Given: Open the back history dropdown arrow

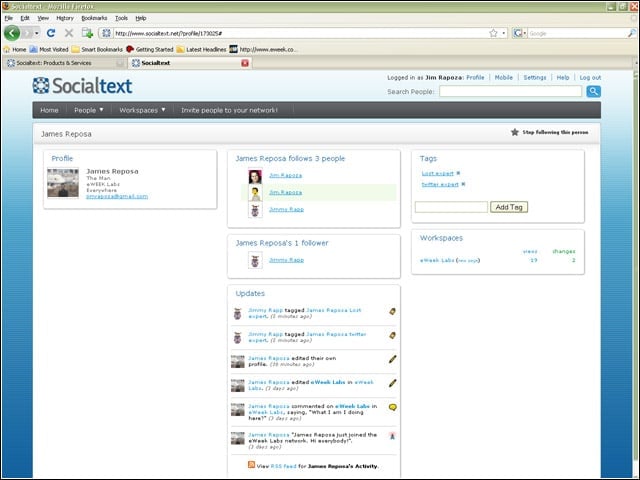Looking at the screenshot, I should 37,33.
